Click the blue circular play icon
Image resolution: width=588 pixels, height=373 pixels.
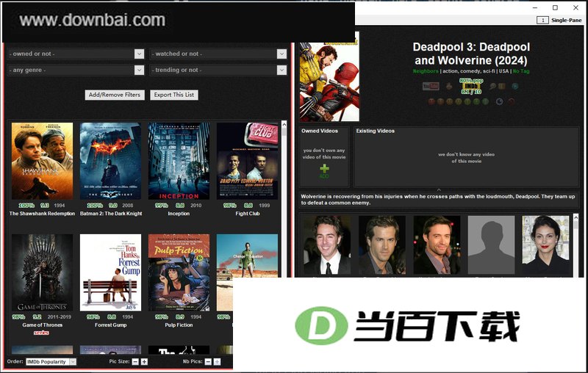pyautogui.click(x=515, y=86)
